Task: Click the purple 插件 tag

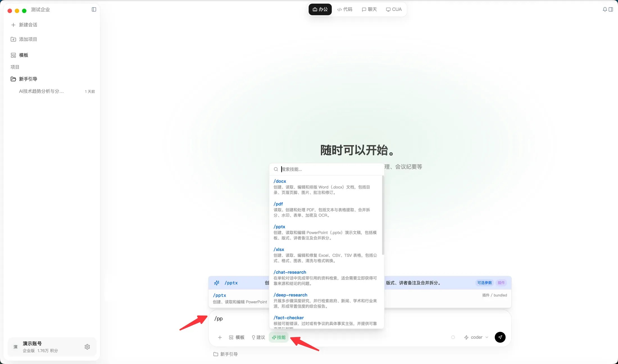Action: (501, 283)
